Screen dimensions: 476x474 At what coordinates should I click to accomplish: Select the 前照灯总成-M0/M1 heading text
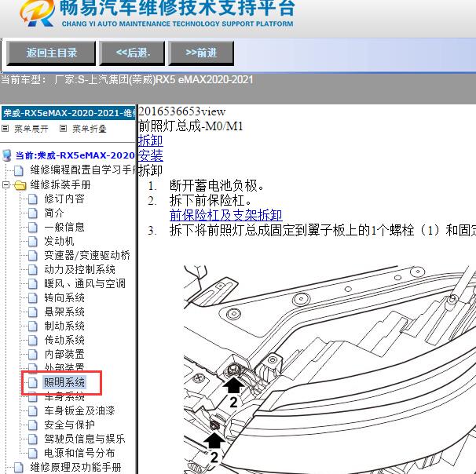coord(191,126)
